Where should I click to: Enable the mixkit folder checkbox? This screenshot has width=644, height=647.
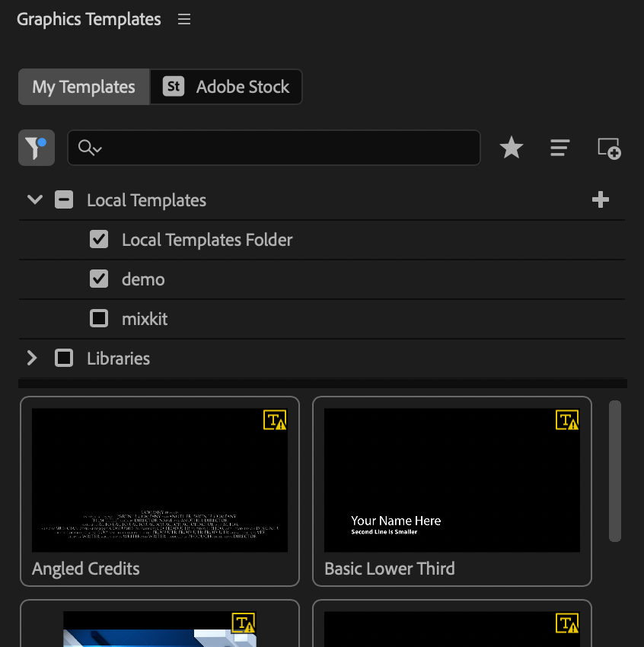pyautogui.click(x=99, y=319)
